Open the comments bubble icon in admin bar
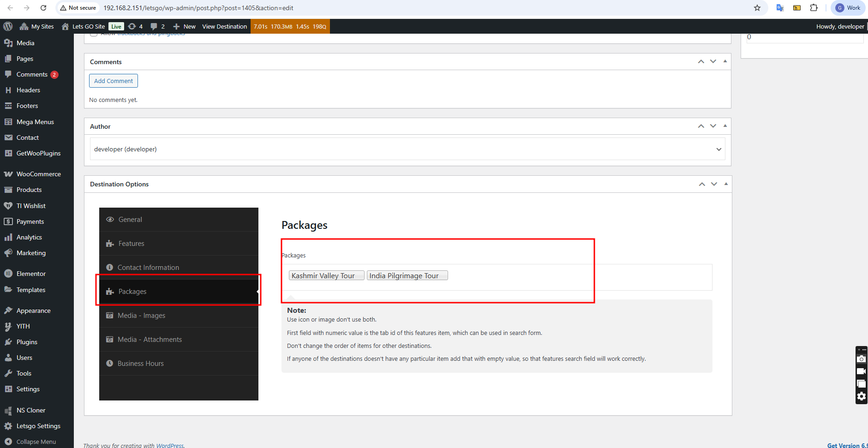This screenshot has width=868, height=448. (x=157, y=26)
